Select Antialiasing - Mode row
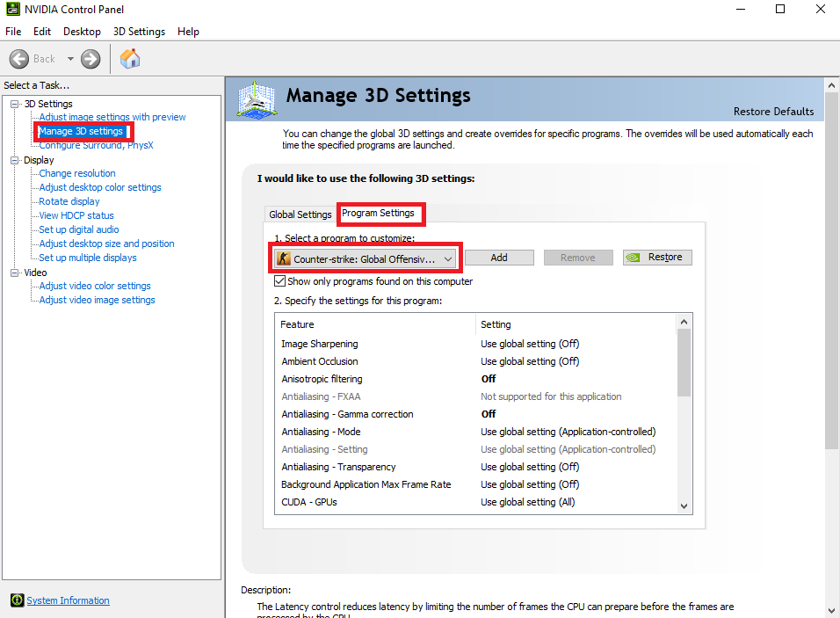The height and width of the screenshot is (618, 840). [x=475, y=432]
